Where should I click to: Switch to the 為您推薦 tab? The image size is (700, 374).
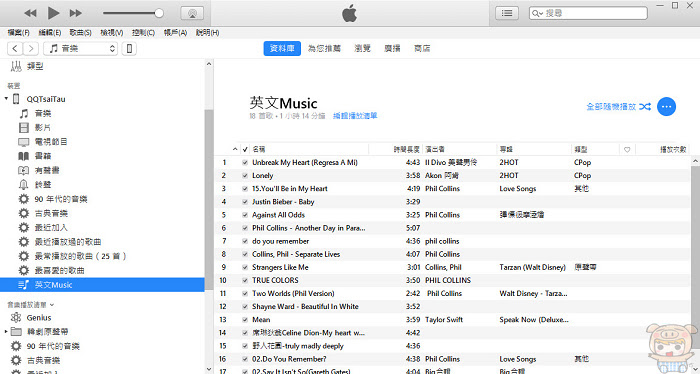pyautogui.click(x=324, y=49)
